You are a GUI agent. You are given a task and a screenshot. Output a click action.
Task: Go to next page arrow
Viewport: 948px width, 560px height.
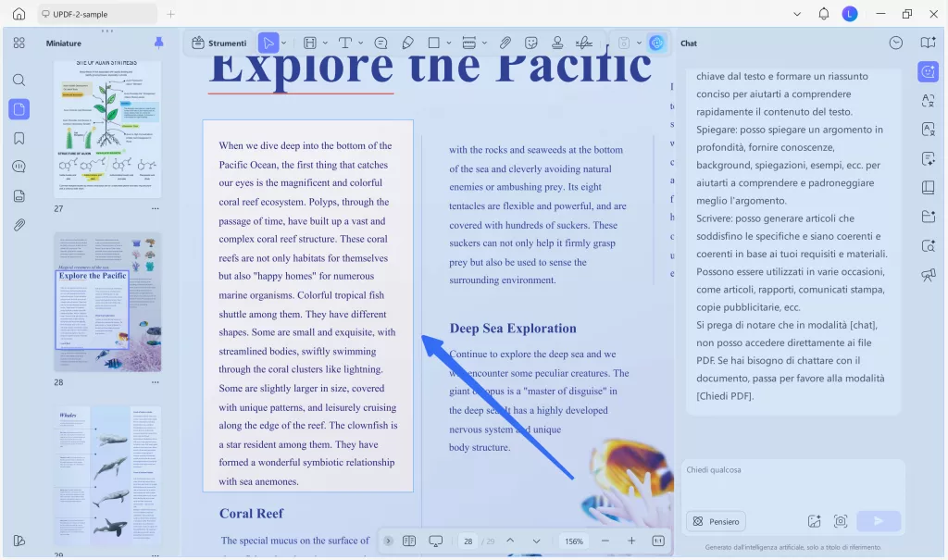(x=536, y=541)
